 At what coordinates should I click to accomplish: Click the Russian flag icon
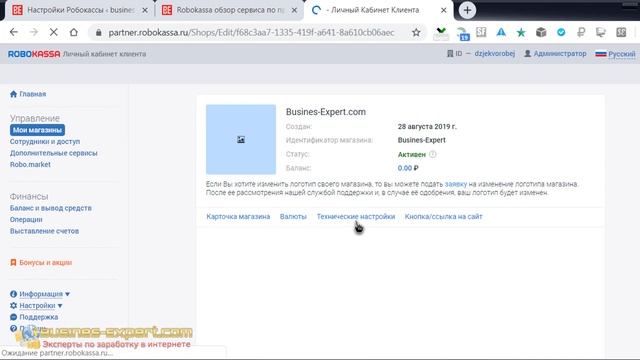pos(601,53)
